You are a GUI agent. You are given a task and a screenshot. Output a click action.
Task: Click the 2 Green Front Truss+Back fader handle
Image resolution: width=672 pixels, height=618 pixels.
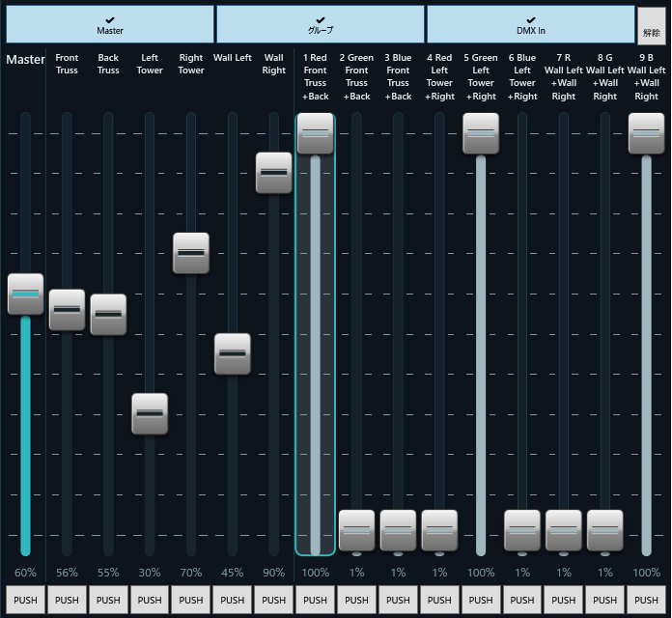(x=356, y=530)
